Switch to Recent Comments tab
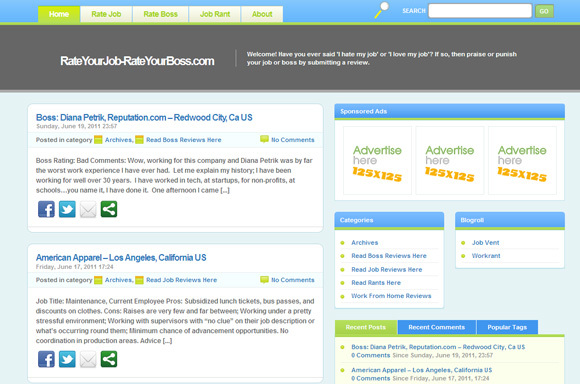This screenshot has height=384, width=580. 436,327
